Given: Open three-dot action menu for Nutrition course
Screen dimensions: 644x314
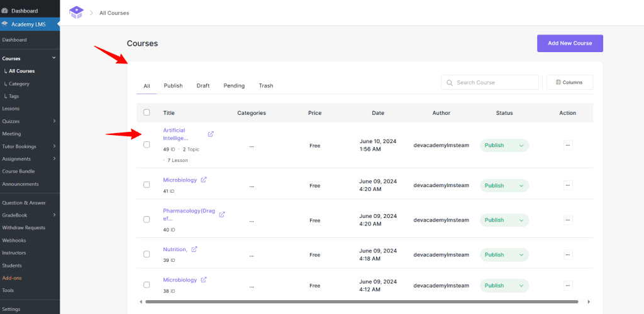Looking at the screenshot, I should 568,254.
